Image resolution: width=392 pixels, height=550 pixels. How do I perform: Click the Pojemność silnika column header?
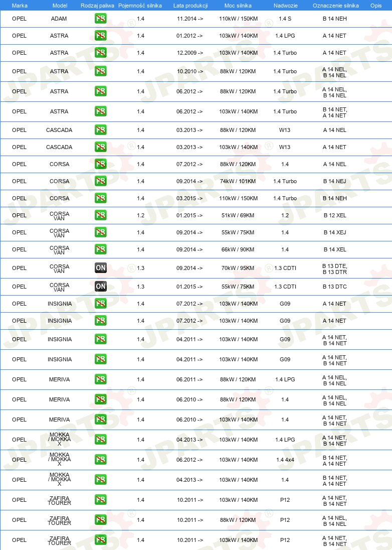coord(140,6)
